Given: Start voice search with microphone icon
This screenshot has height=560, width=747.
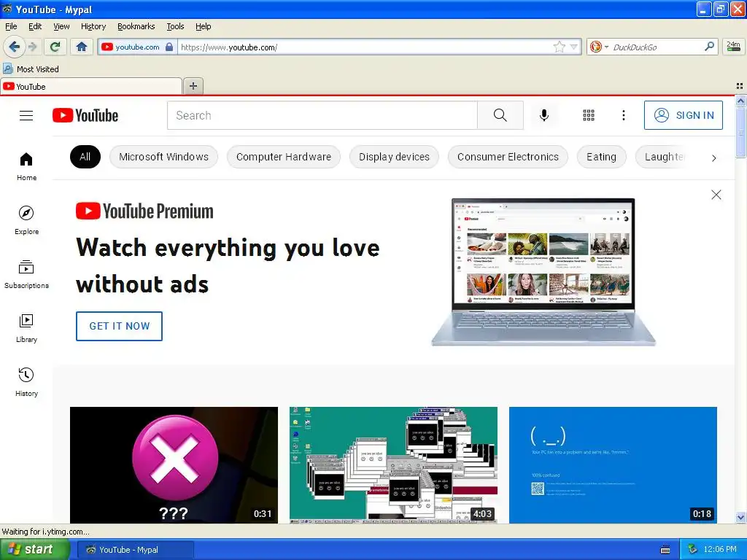Looking at the screenshot, I should tap(544, 115).
